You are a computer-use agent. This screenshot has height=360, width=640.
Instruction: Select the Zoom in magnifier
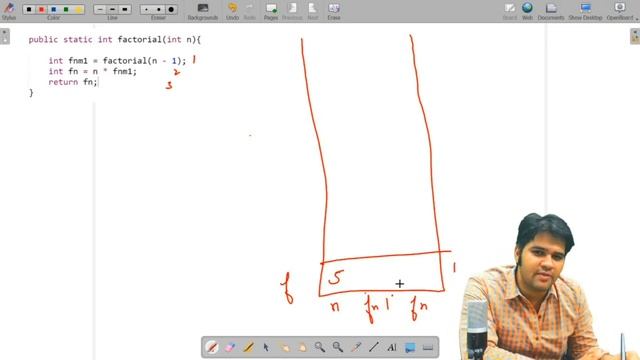(x=320, y=347)
